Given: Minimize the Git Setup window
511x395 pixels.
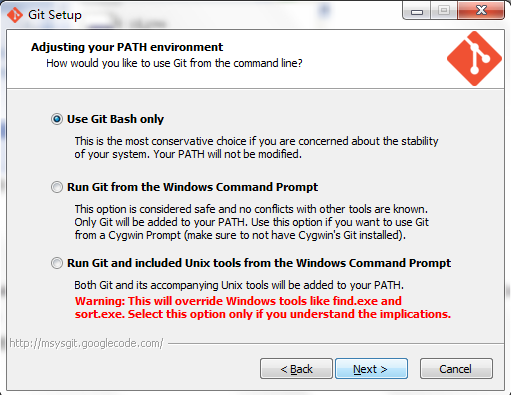Looking at the screenshot, I should [x=417, y=11].
